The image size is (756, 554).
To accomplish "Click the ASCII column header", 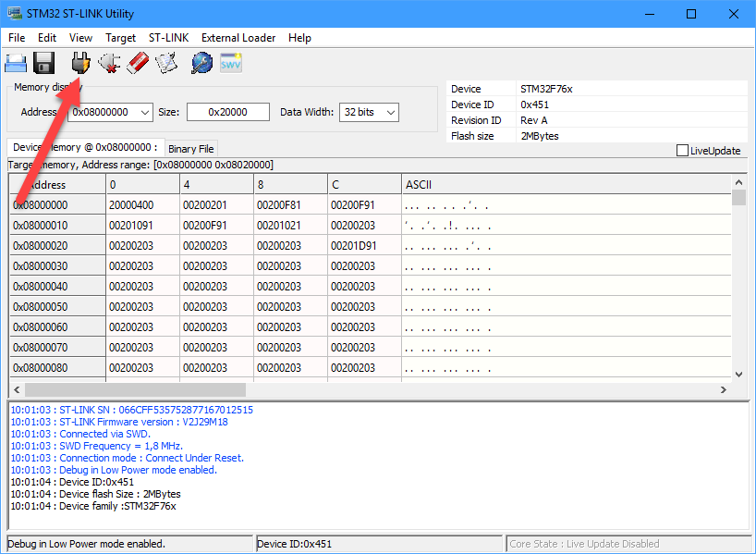I will tap(567, 185).
